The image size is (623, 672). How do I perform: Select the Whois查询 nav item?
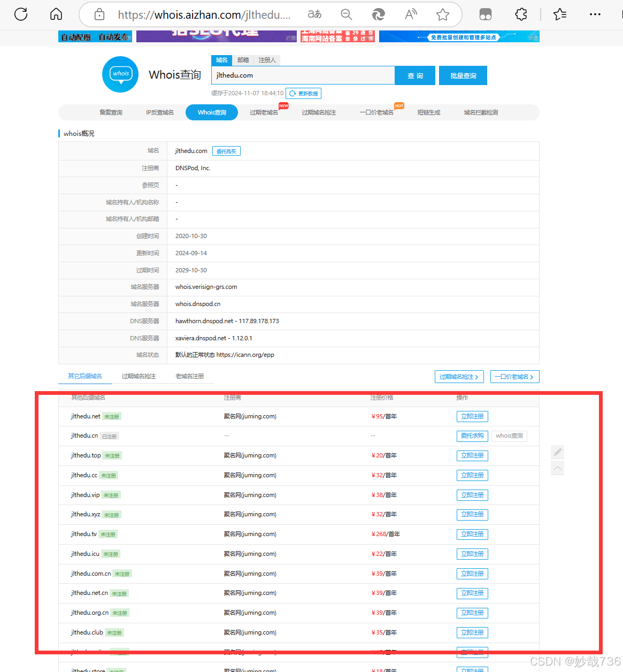coord(212,112)
